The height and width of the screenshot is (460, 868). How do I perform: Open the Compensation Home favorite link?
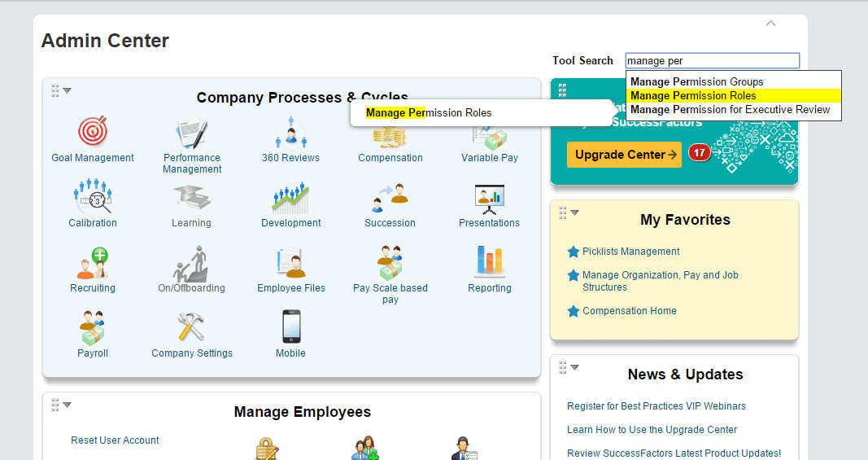pos(630,311)
